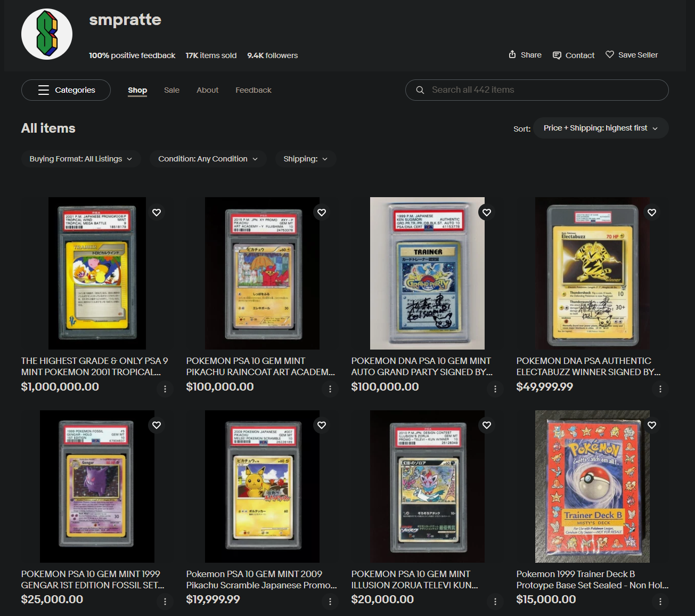695x616 pixels.
Task: Favorite the Trainer Deck B listing
Action: tap(652, 425)
